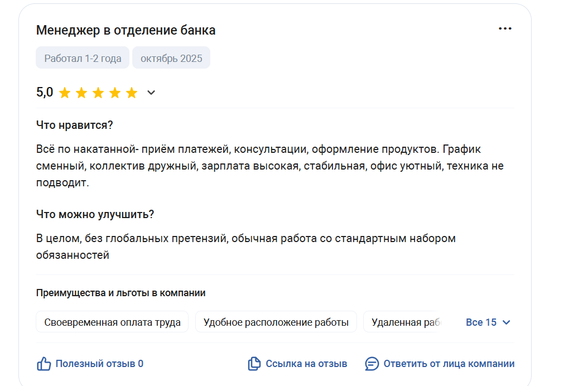This screenshot has width=588, height=386.
Task: Open the three-dot review options menu
Action: (504, 28)
